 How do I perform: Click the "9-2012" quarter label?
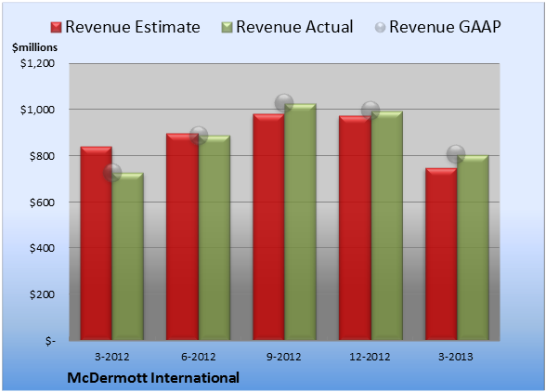coord(284,357)
